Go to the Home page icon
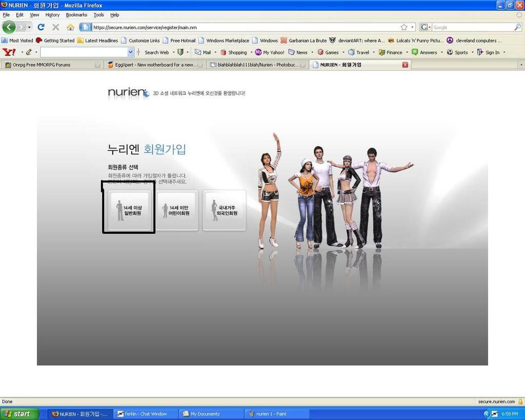 (x=70, y=27)
